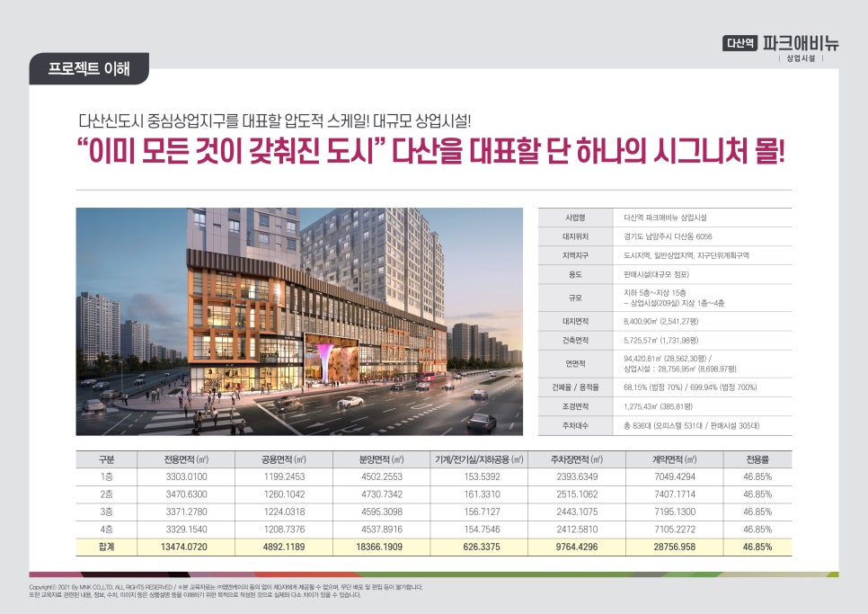
Task: Click the '계약면적 (㎡)' column header
Action: [x=674, y=459]
